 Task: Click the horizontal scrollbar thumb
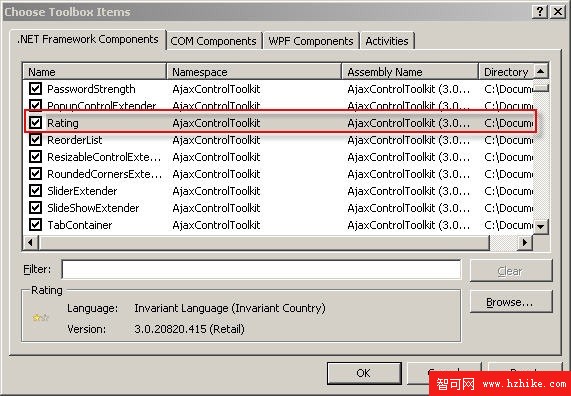[x=264, y=242]
